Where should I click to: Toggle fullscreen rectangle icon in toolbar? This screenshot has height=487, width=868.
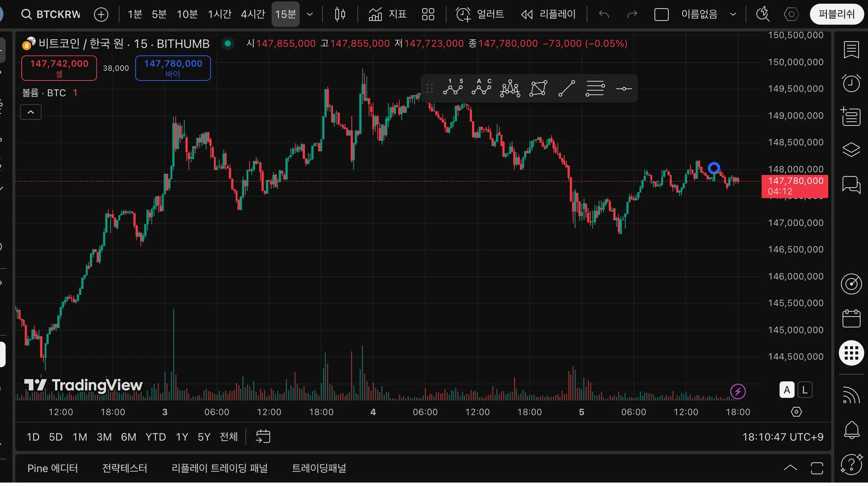click(661, 14)
